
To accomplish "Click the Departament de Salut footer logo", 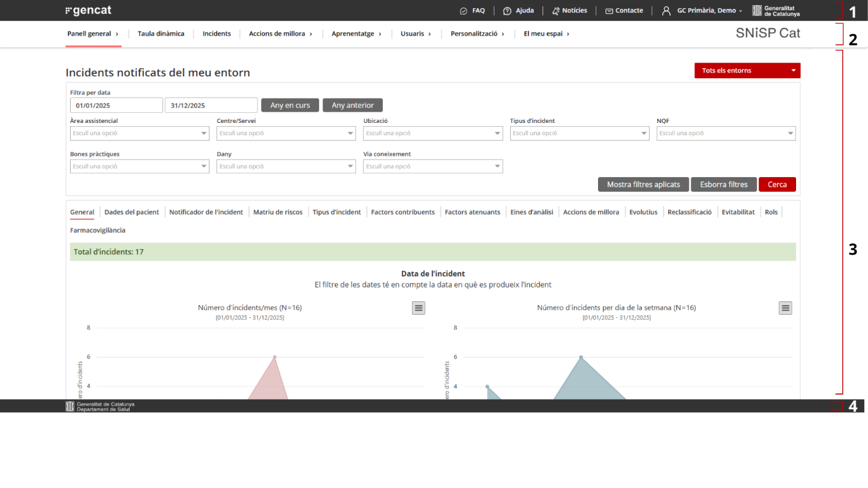I will pos(100,406).
